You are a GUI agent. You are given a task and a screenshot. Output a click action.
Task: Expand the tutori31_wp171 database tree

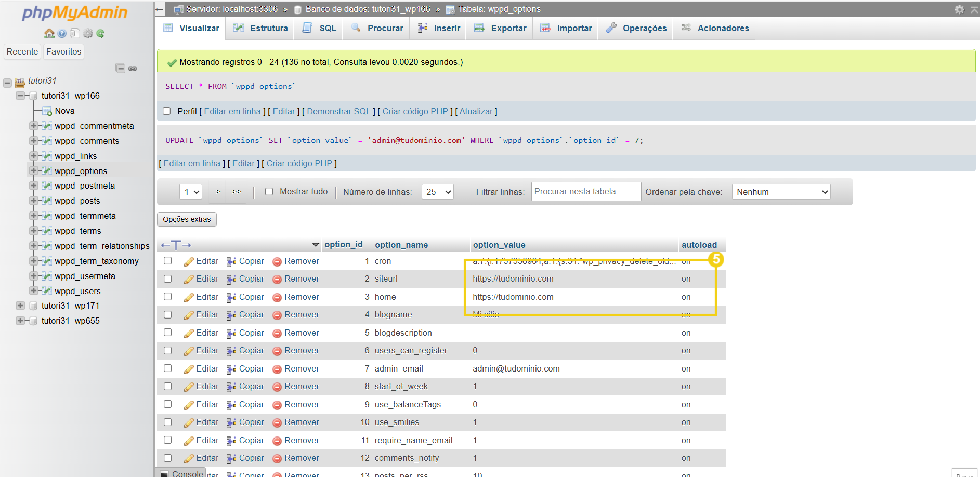[20, 306]
